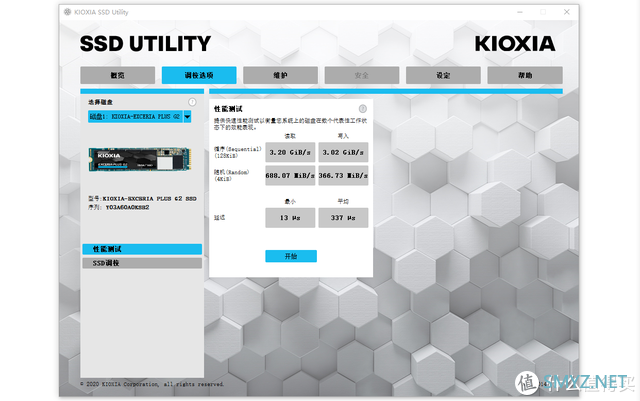Go to the 设定 settings tab
Viewport: 640px width, 401px height.
(443, 75)
